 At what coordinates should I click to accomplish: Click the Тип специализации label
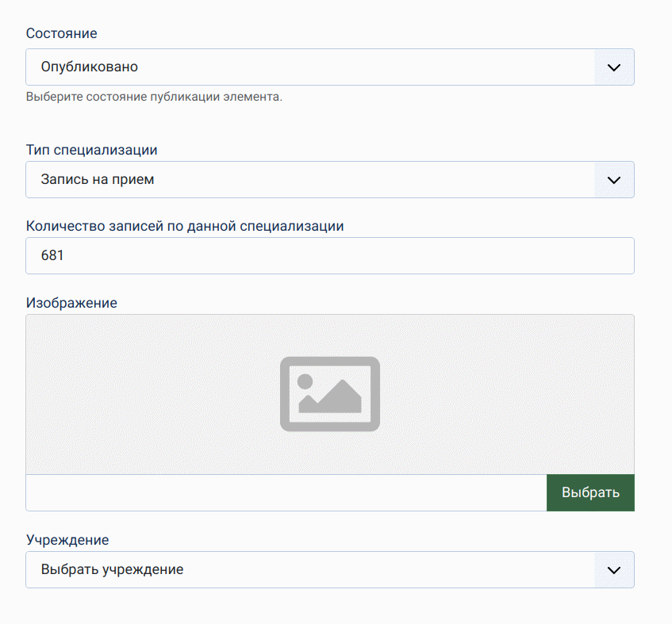click(91, 149)
